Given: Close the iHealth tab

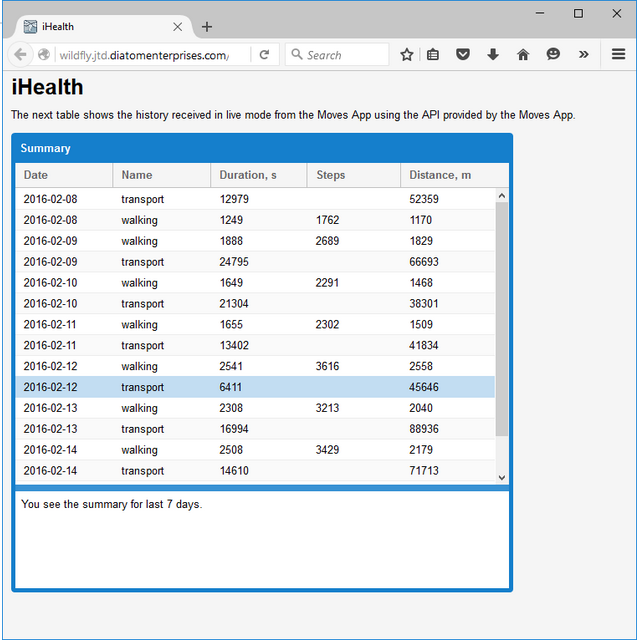Looking at the screenshot, I should pyautogui.click(x=178, y=27).
